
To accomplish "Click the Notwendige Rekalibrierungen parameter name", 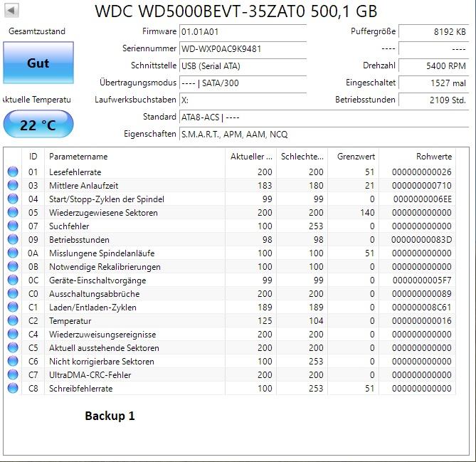I will (105, 267).
